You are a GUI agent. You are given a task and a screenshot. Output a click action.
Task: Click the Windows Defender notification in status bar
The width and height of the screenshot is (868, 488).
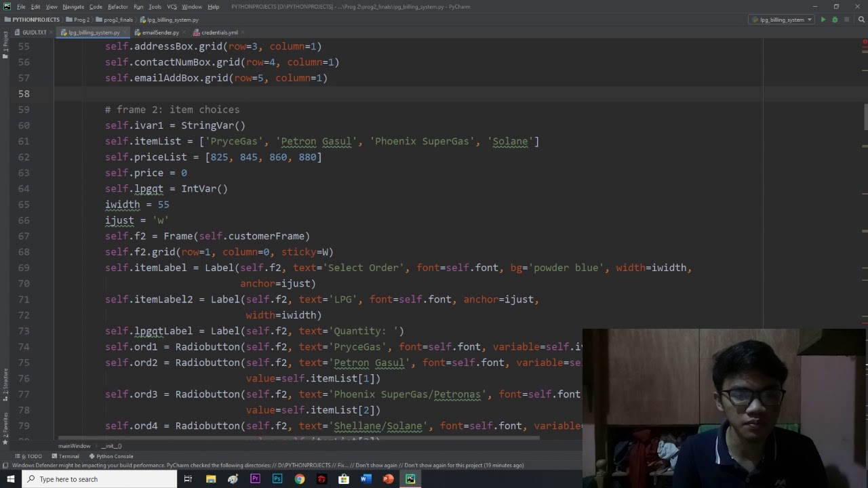[x=268, y=465]
